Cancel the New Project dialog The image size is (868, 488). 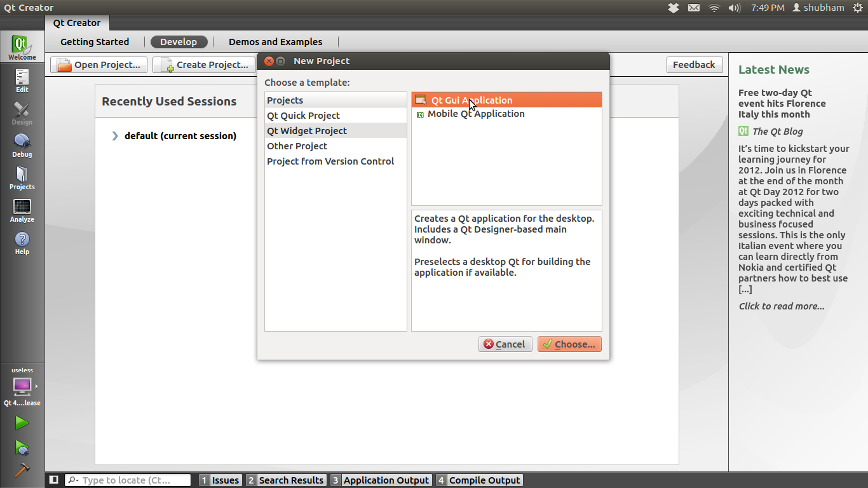coord(505,344)
